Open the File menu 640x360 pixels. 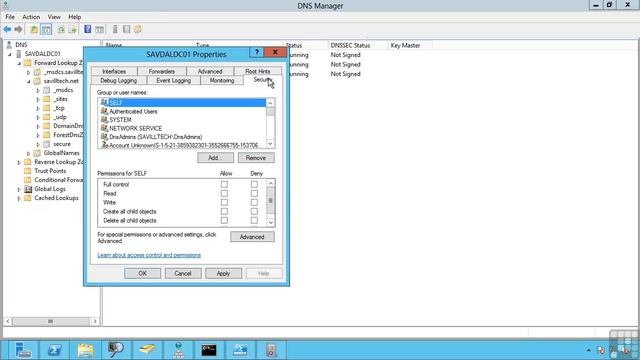pos(10,17)
